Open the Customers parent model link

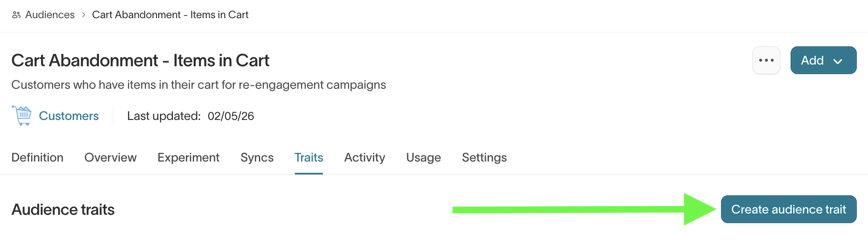pos(69,116)
